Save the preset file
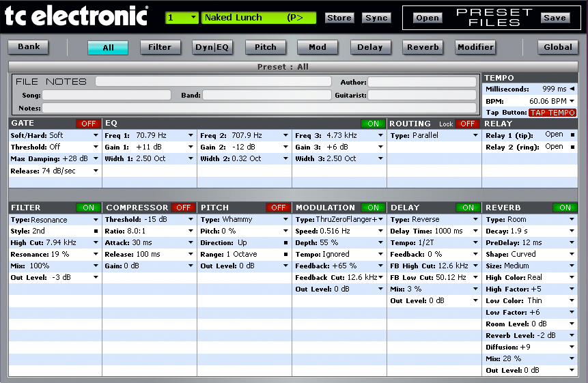The width and height of the screenshot is (588, 383). coord(555,18)
